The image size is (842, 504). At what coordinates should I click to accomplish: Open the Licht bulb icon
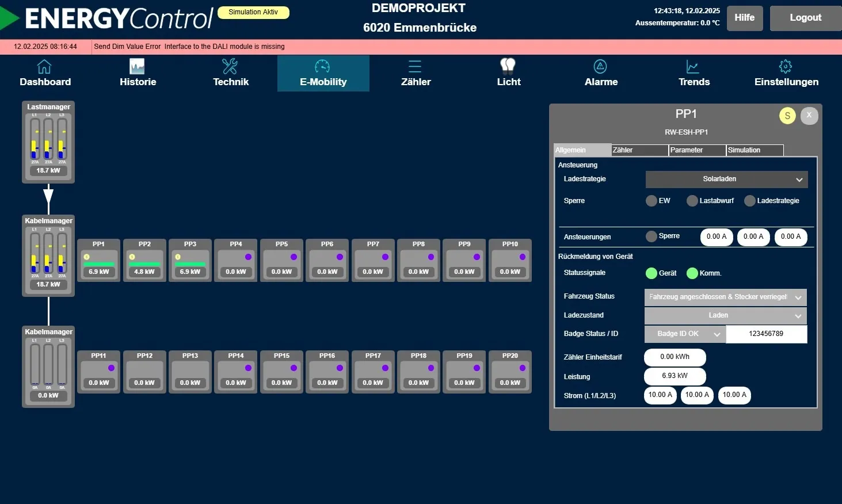(508, 67)
